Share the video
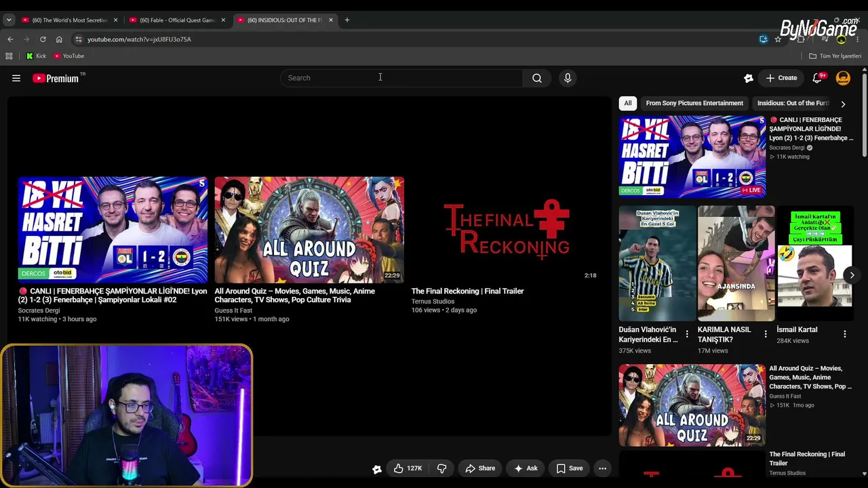 (x=480, y=468)
